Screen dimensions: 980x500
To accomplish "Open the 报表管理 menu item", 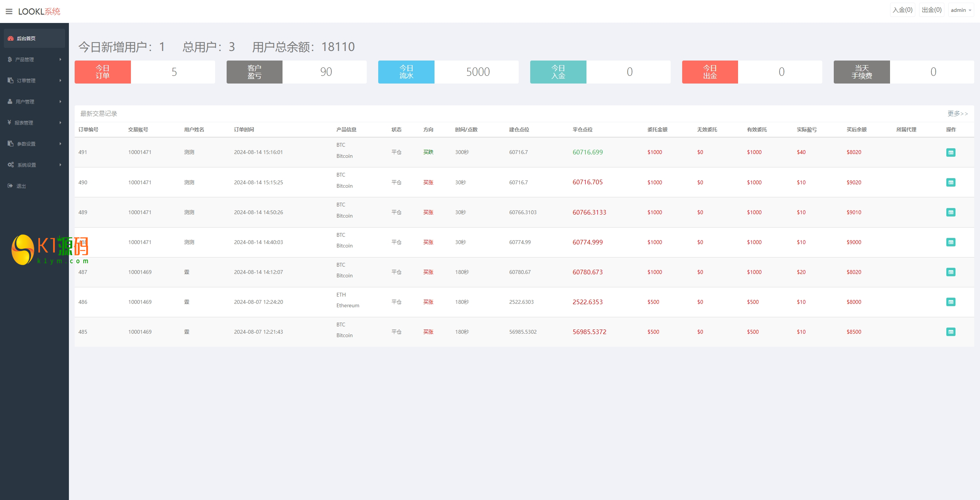I will (x=24, y=123).
